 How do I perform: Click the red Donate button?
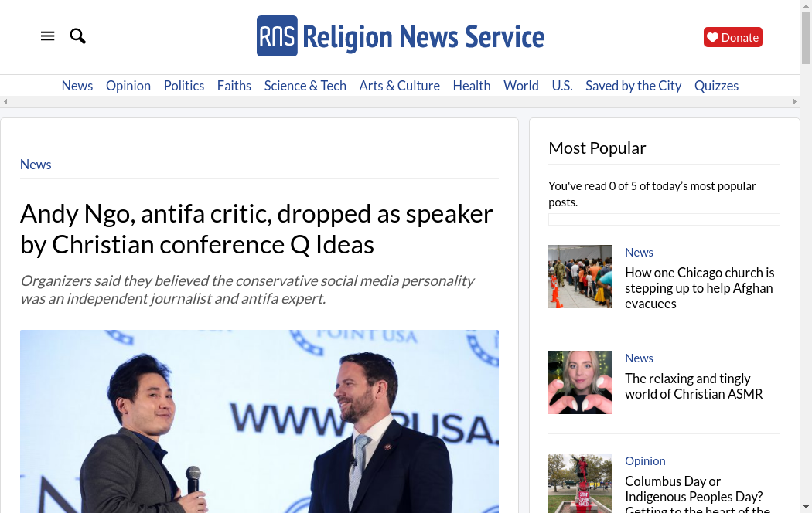732,37
